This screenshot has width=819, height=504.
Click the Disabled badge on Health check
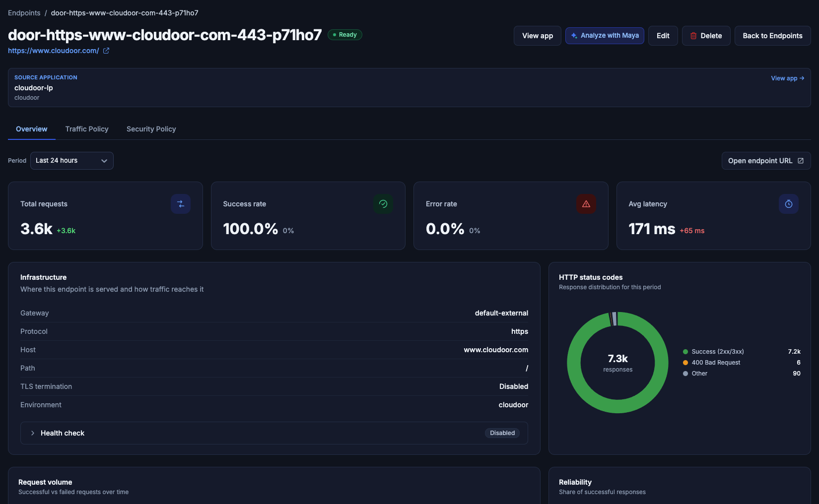(502, 433)
